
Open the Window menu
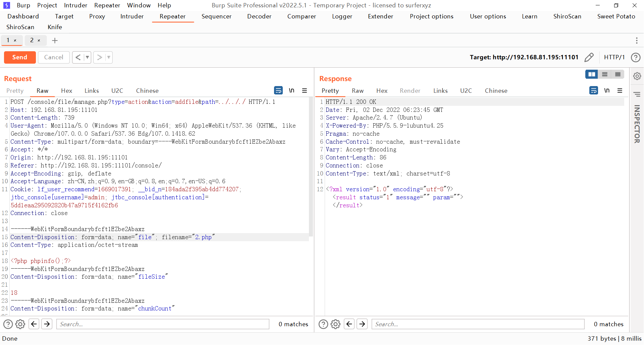point(139,5)
